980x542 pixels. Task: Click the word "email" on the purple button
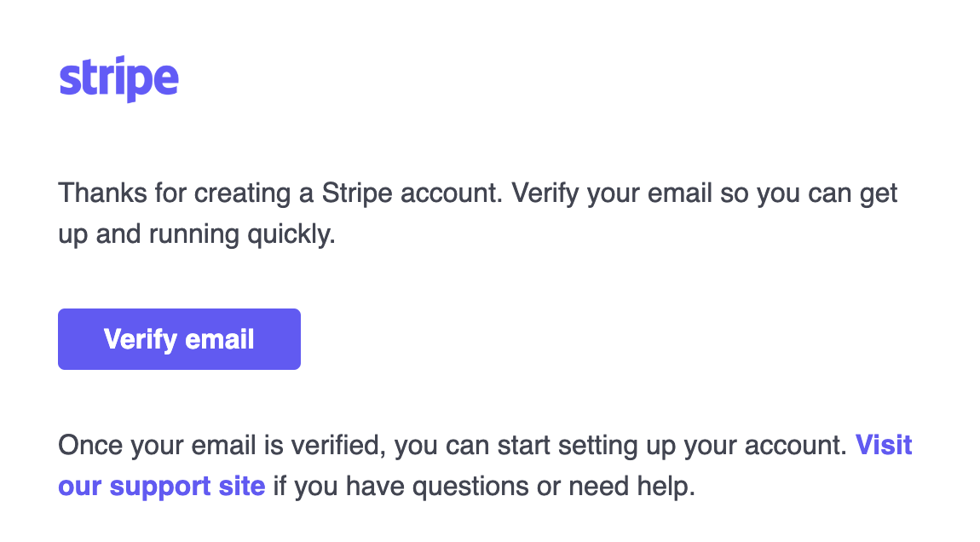219,339
